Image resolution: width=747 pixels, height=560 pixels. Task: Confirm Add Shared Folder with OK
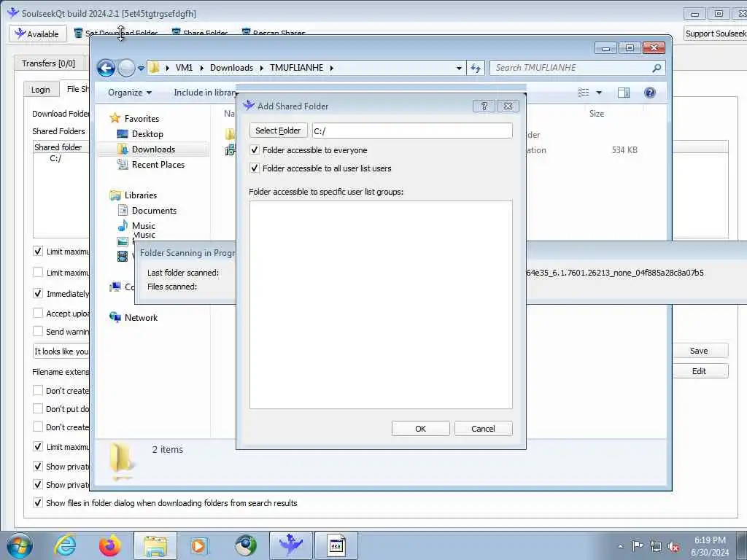[421, 429]
